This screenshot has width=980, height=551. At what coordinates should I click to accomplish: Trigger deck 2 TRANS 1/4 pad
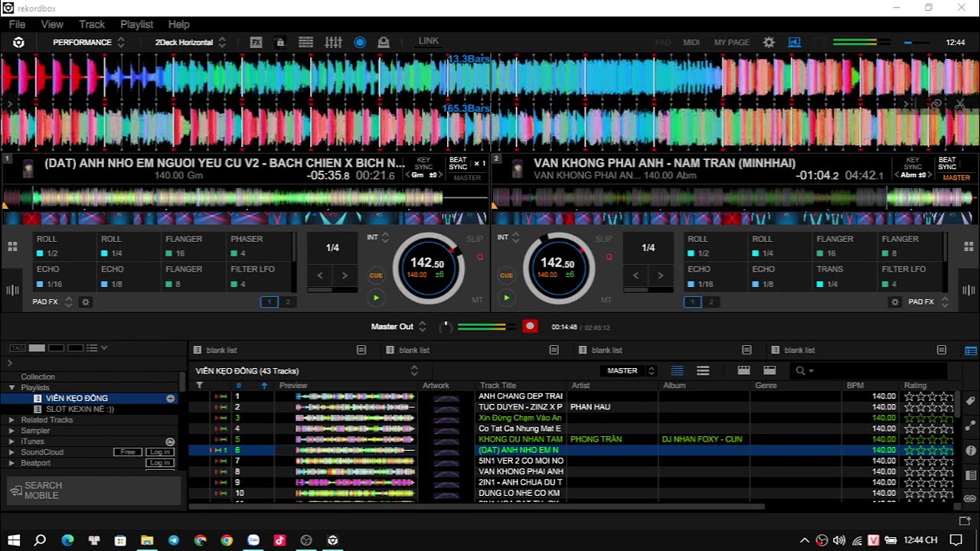tap(846, 276)
